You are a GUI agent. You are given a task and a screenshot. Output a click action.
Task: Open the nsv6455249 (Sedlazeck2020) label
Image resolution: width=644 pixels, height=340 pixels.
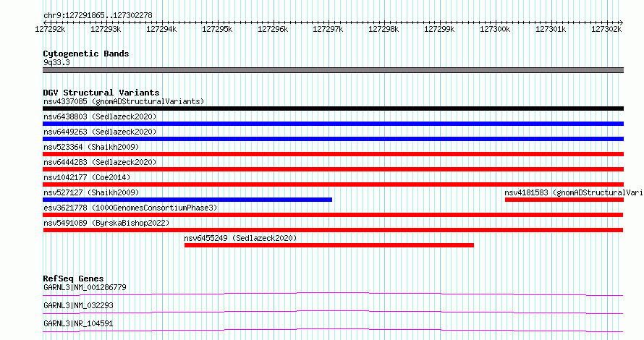pyautogui.click(x=240, y=238)
